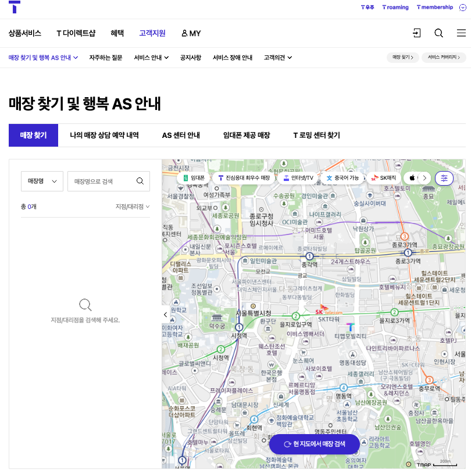Viewport: 471px width, 476px height.
Task: Open the 상품서비스 menu
Action: (x=25, y=33)
